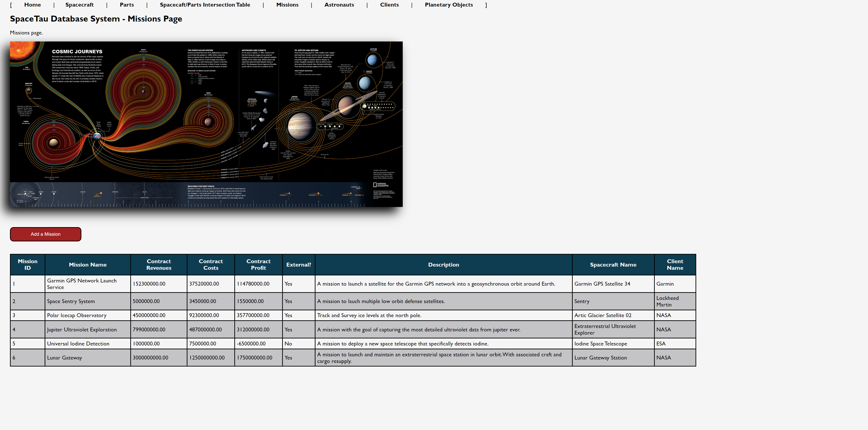The image size is (868, 430).
Task: Click the Contract Revenues column header
Action: (159, 265)
